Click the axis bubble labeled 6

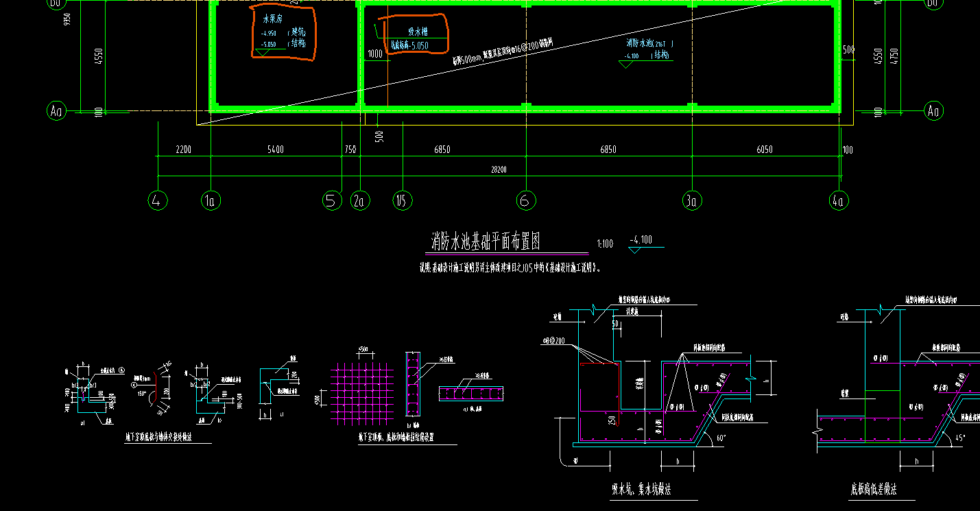pos(526,200)
